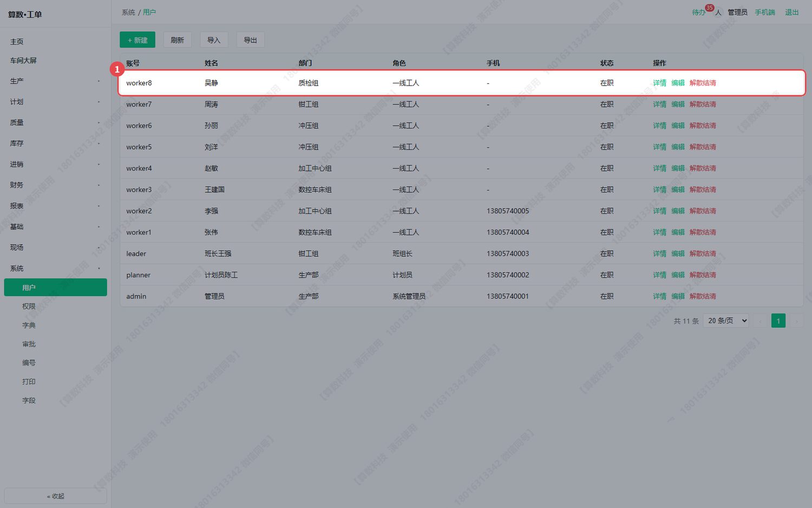The image size is (812, 508).
Task: Click the user avatar icon beside 管理员
Action: [718, 12]
